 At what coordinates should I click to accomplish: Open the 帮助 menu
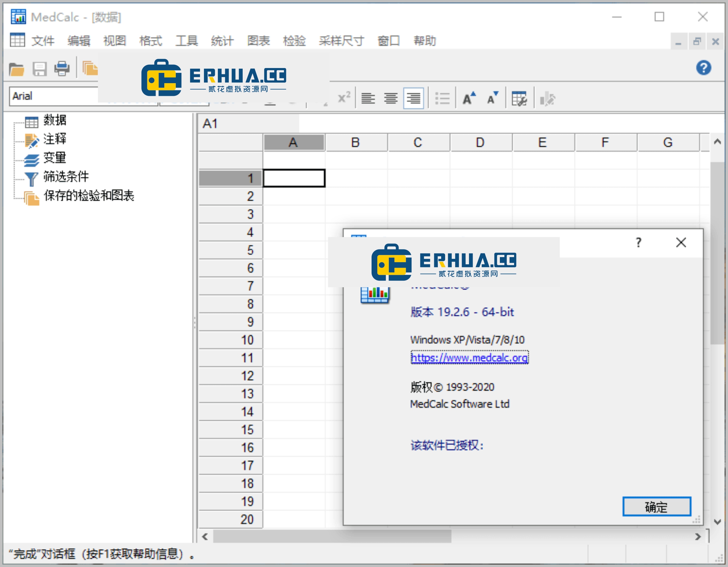pos(425,41)
